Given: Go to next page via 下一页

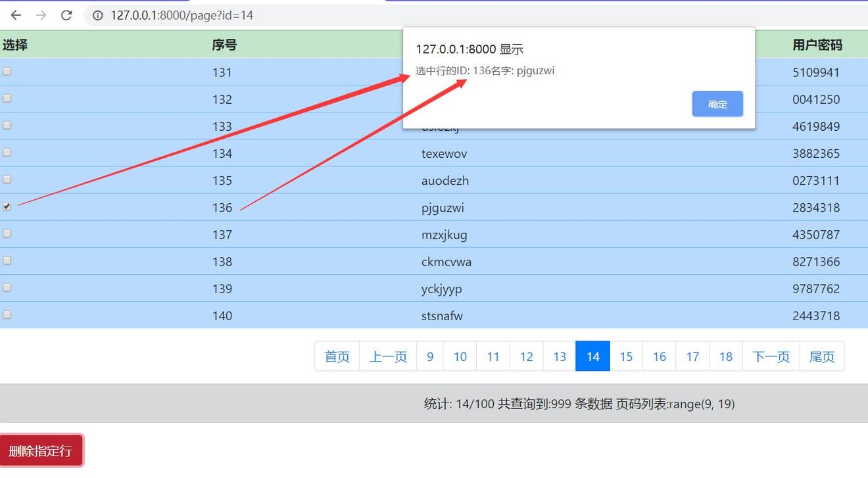Looking at the screenshot, I should coord(771,356).
